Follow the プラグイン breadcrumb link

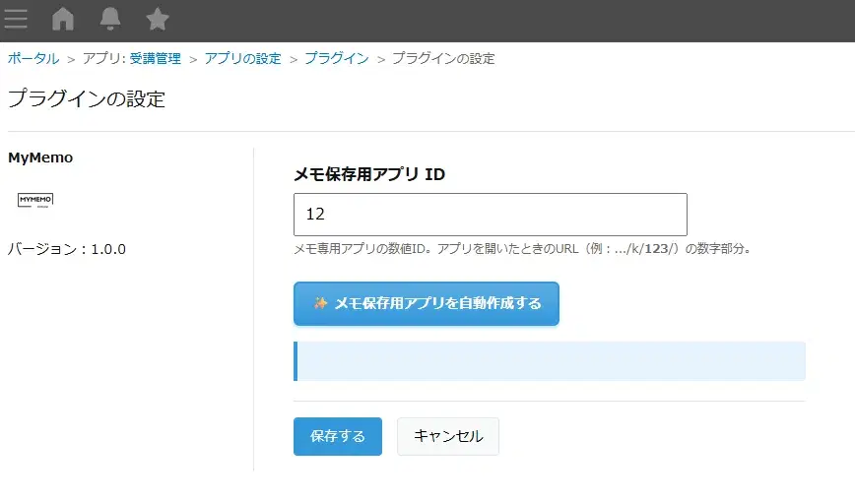pyautogui.click(x=337, y=58)
